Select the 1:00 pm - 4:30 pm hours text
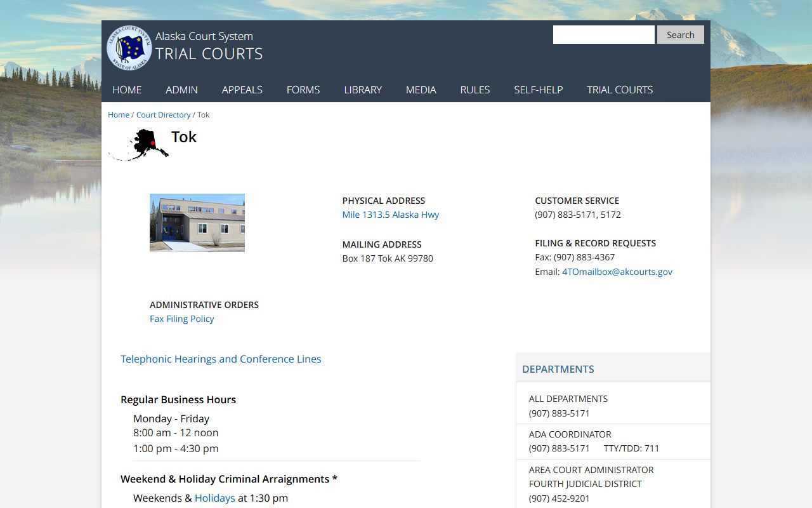The height and width of the screenshot is (508, 812). coord(176,448)
